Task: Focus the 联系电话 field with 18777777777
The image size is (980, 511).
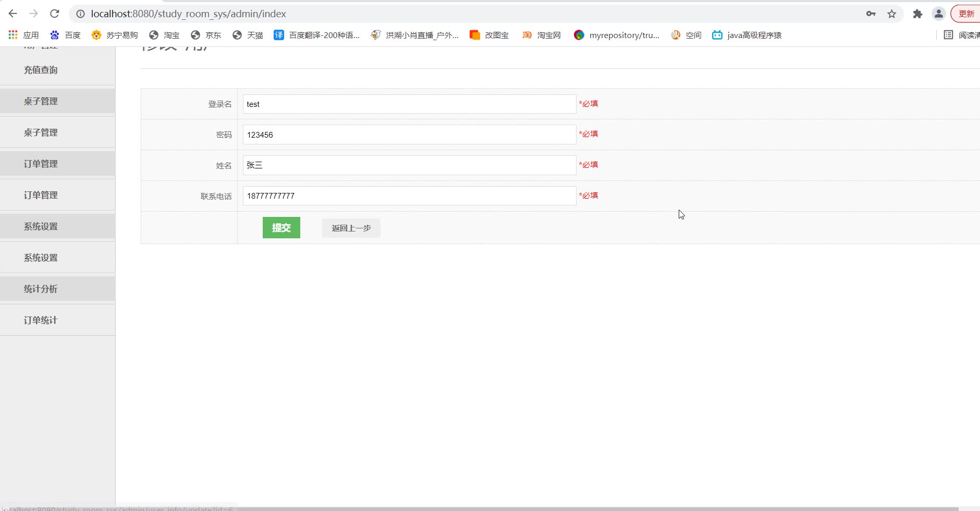Action: (409, 196)
